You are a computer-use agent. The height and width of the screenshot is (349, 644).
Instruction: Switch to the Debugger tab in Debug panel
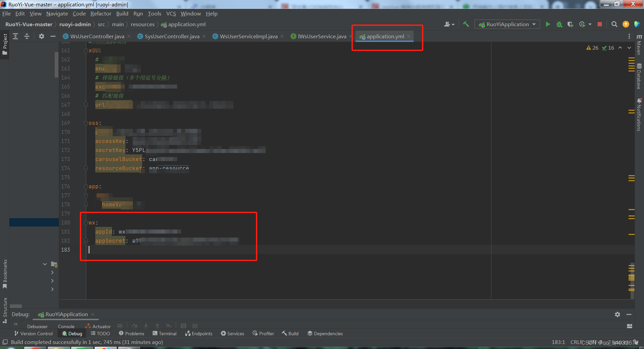pyautogui.click(x=37, y=326)
